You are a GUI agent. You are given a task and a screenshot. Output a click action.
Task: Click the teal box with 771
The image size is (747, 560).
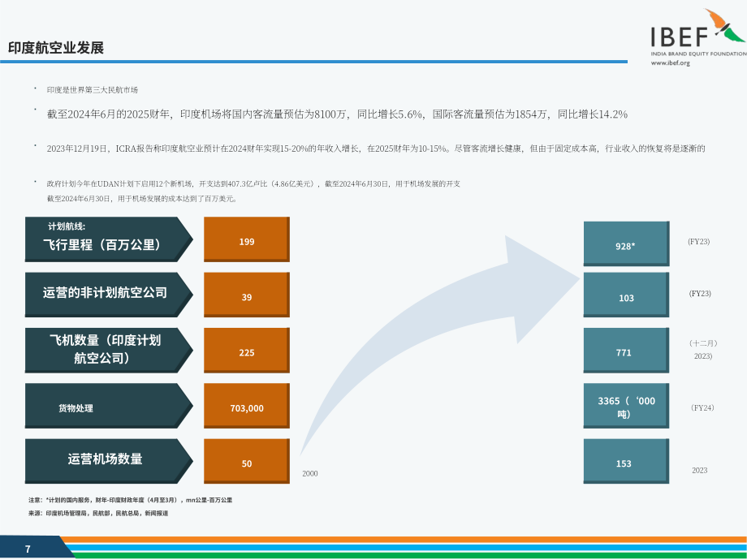pos(627,350)
